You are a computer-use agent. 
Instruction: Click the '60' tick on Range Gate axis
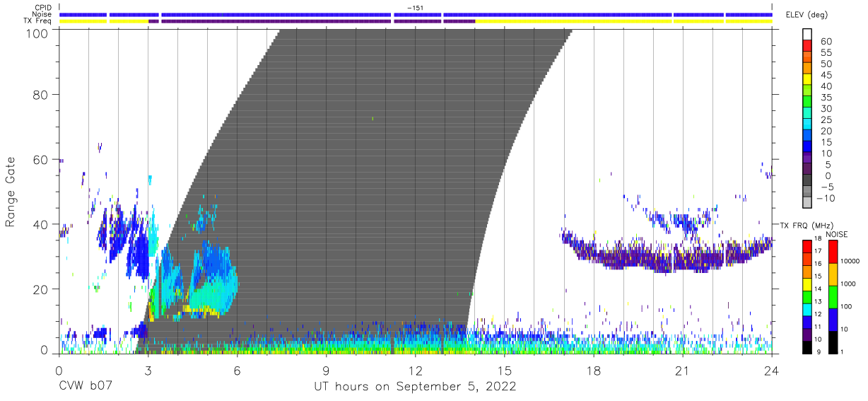click(x=40, y=159)
